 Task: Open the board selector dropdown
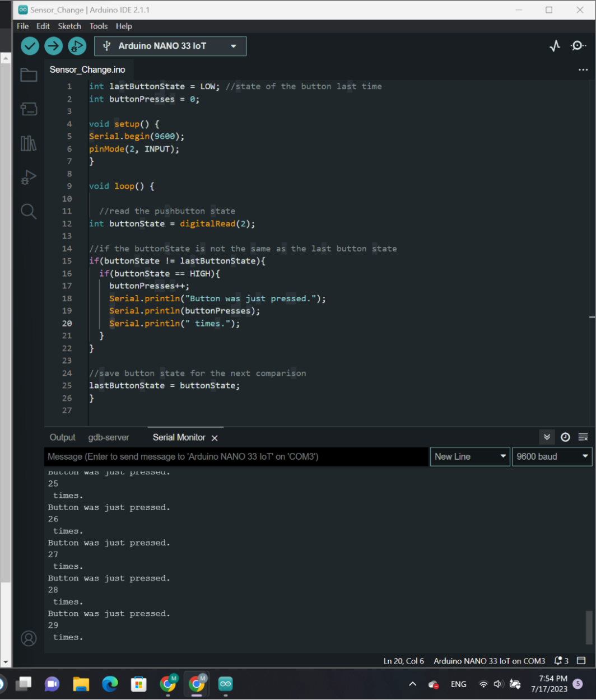coord(170,46)
